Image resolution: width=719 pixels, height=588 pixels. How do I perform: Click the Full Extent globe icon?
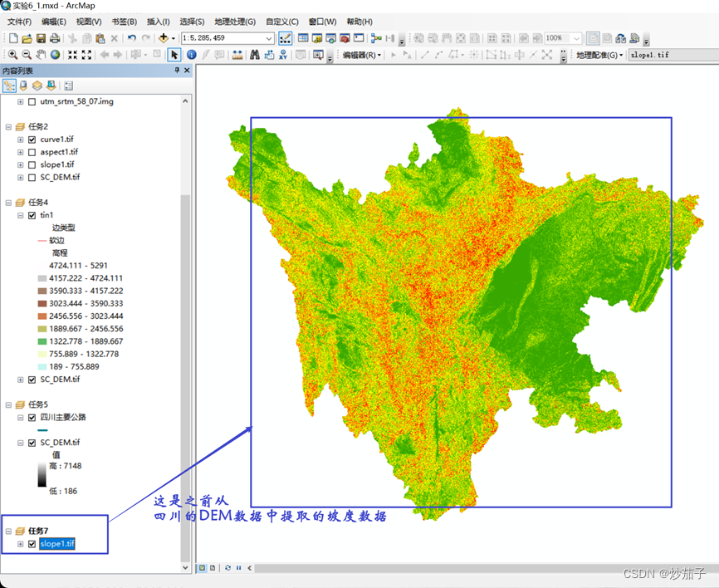[55, 55]
